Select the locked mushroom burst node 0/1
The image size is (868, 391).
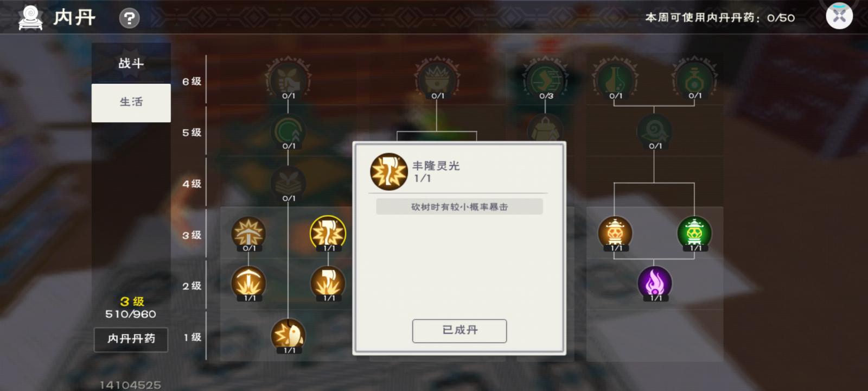[x=248, y=234]
